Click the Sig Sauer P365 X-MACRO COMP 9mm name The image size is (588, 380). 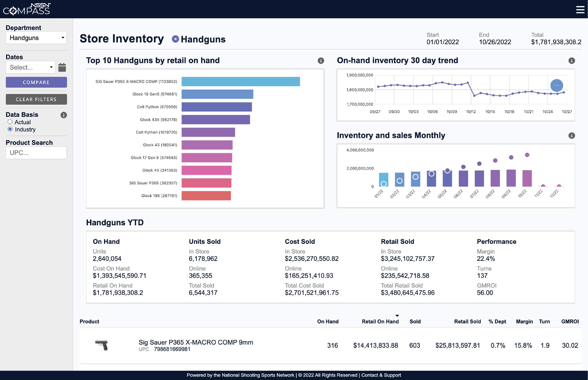pos(196,342)
